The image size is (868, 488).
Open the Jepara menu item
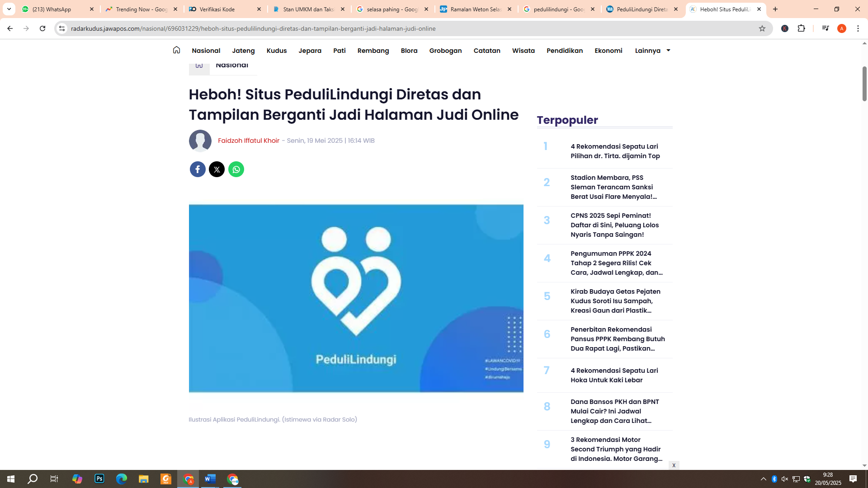(310, 51)
